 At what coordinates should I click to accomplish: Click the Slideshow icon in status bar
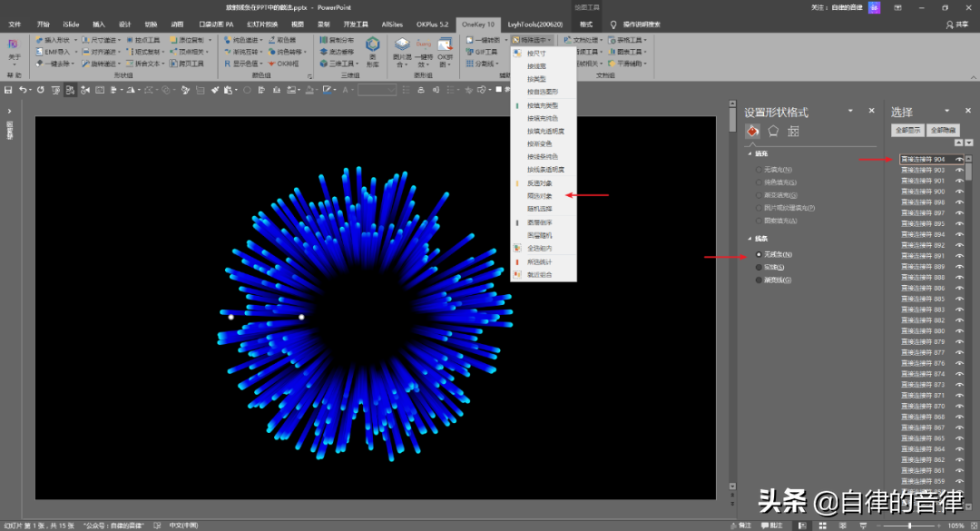point(863,526)
